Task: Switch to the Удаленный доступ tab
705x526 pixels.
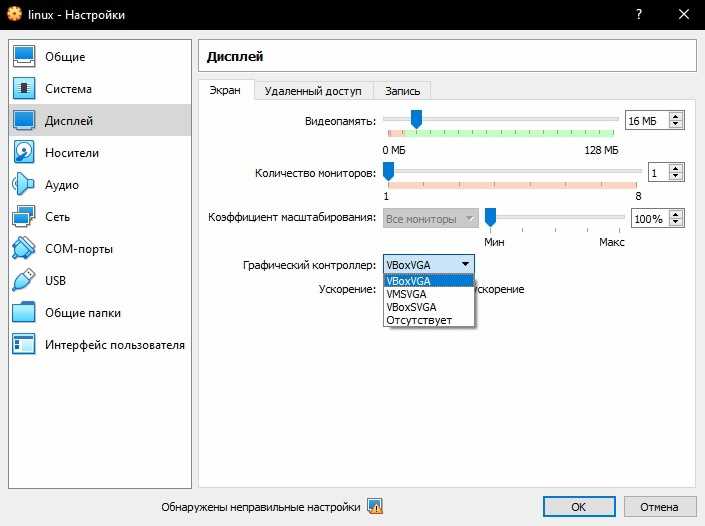Action: point(313,91)
